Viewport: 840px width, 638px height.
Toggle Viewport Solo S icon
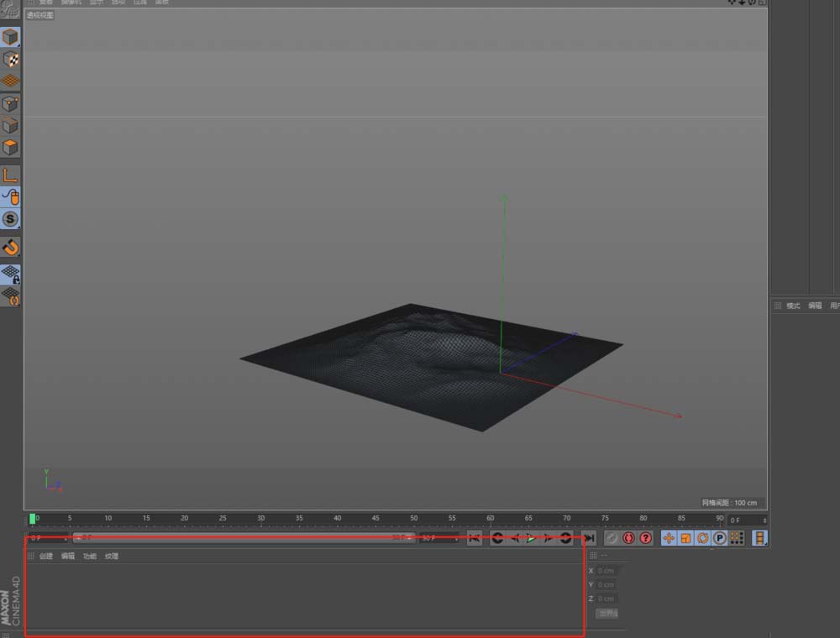10,219
